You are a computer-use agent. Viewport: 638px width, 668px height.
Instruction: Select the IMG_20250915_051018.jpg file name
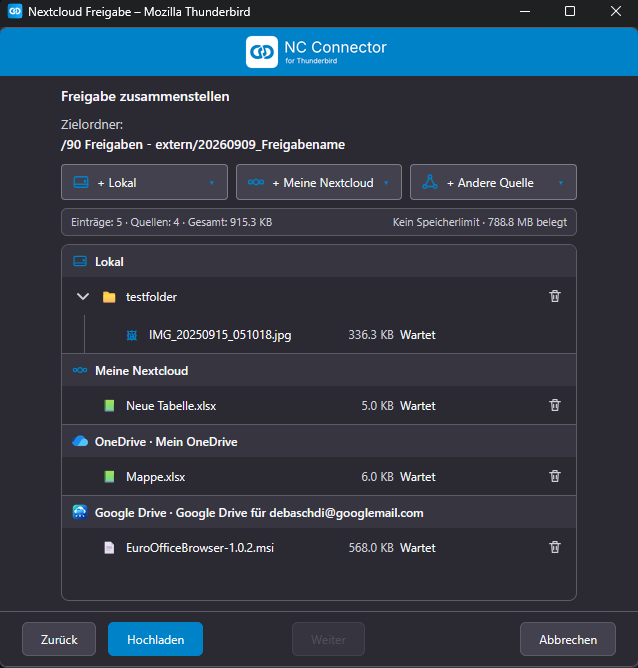tap(220, 335)
